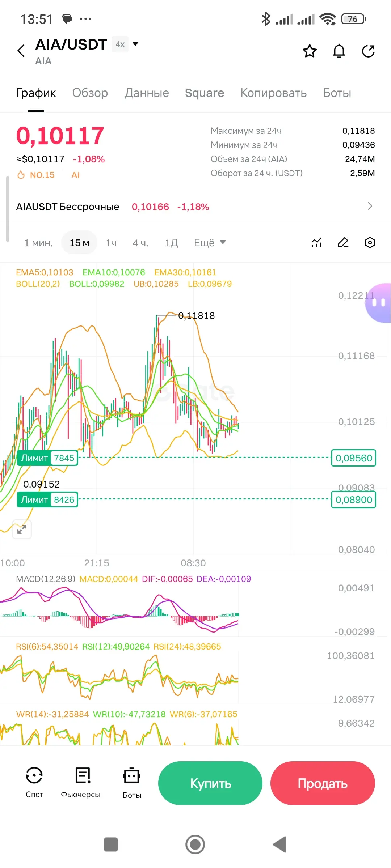The height and width of the screenshot is (868, 391).
Task: Tap the green Купить button
Action: (x=210, y=783)
